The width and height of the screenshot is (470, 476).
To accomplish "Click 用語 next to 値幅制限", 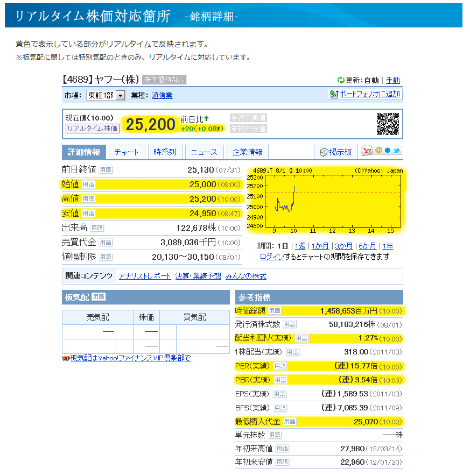I will pos(106,257).
